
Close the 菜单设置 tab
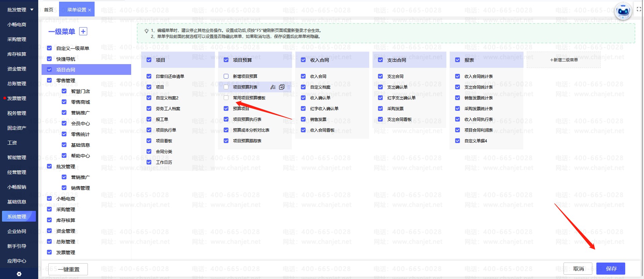tap(90, 10)
